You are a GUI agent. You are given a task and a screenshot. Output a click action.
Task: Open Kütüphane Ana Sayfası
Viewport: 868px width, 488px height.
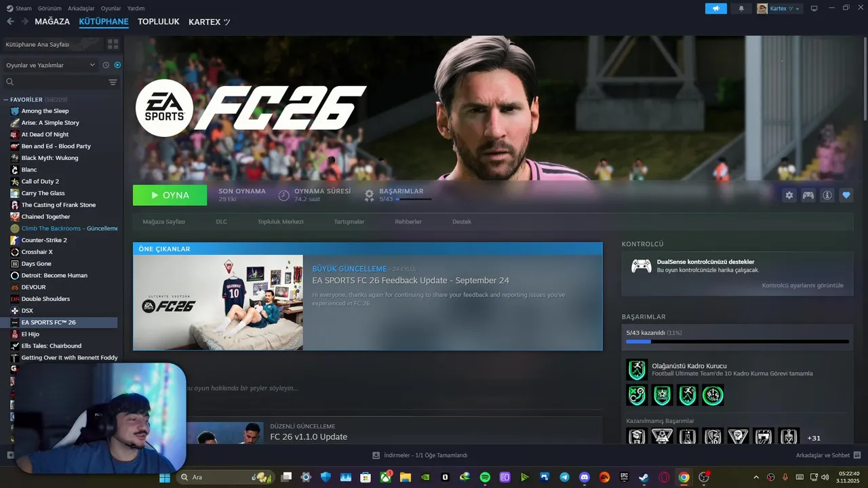click(x=52, y=44)
